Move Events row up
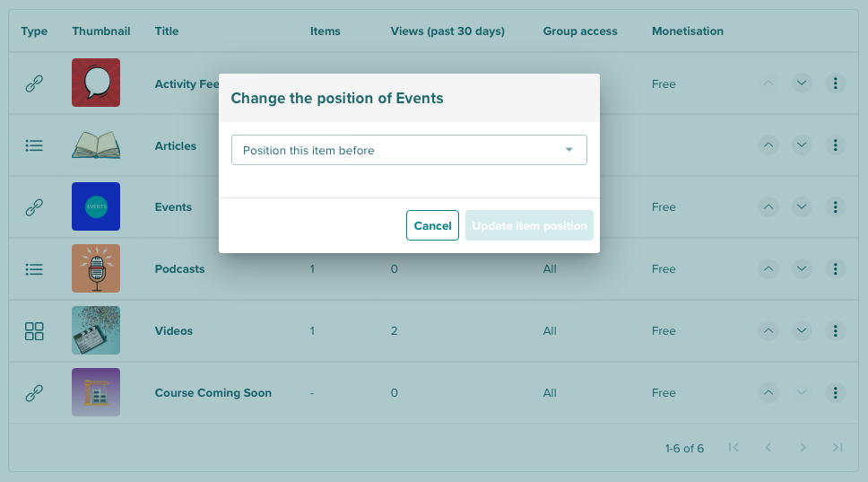 768,207
